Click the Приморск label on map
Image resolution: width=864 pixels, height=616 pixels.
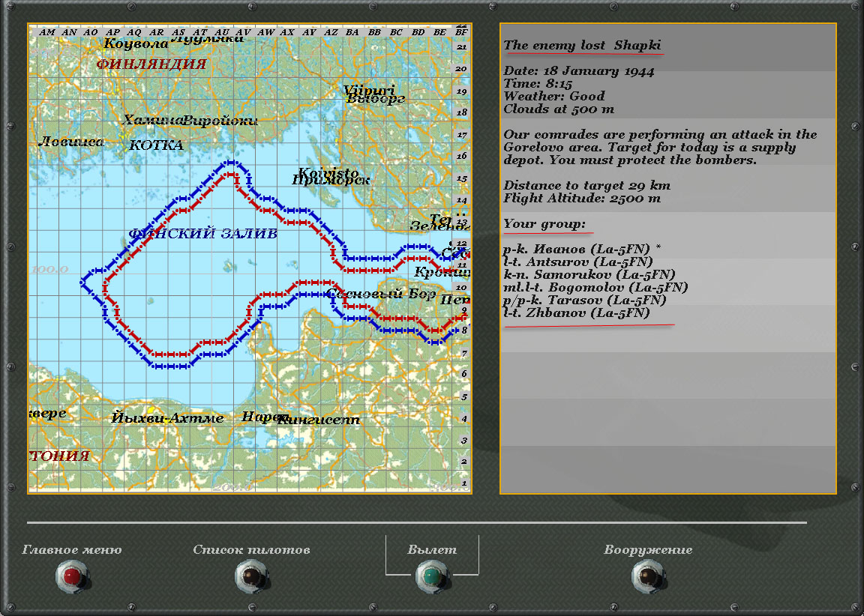(331, 180)
